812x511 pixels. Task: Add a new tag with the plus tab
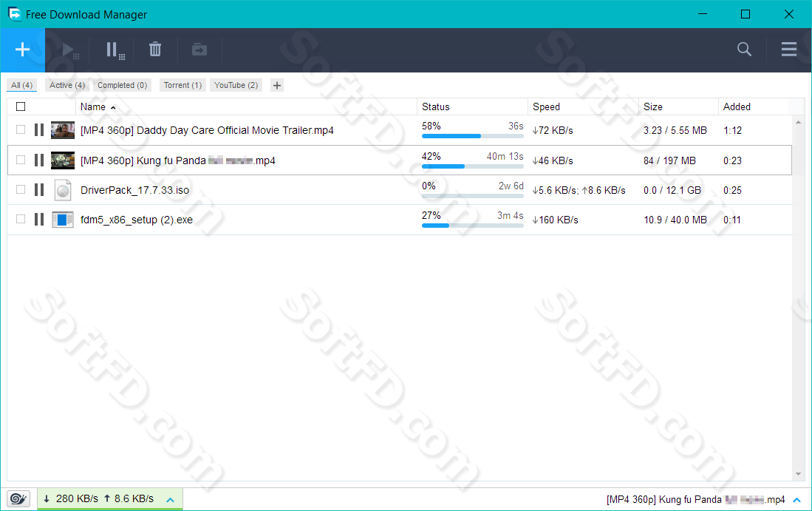pyautogui.click(x=277, y=85)
